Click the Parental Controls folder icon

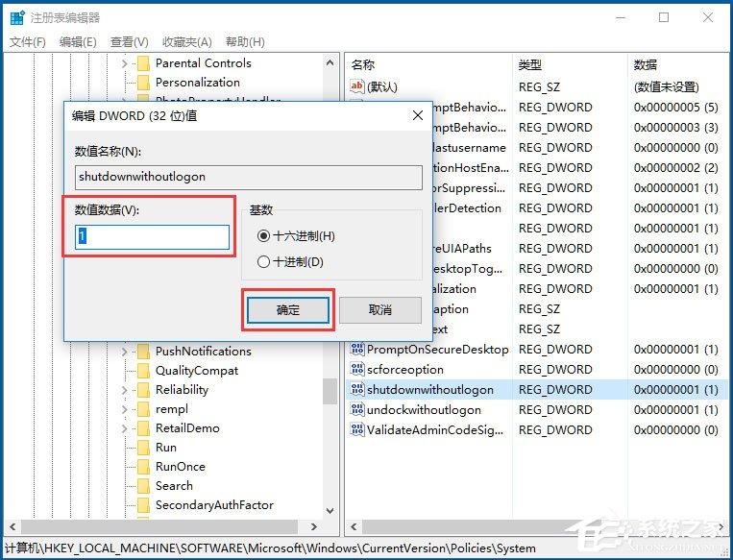(x=143, y=62)
